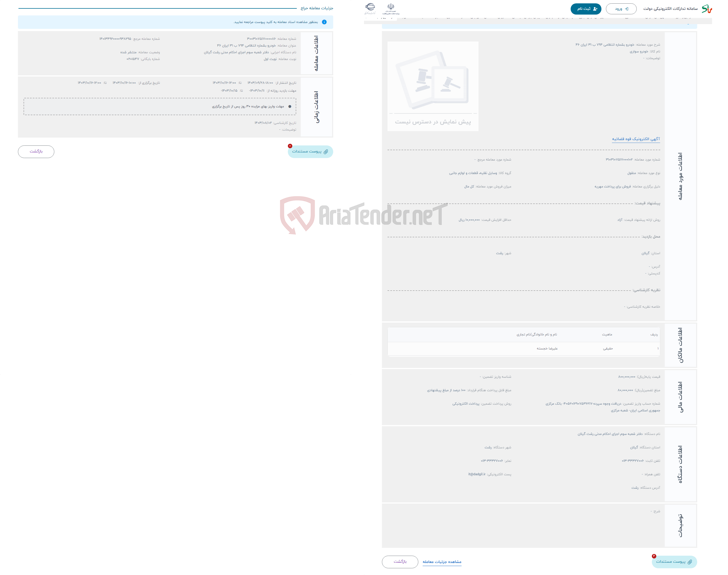Click بازگشت return button bottom left

[x=37, y=151]
